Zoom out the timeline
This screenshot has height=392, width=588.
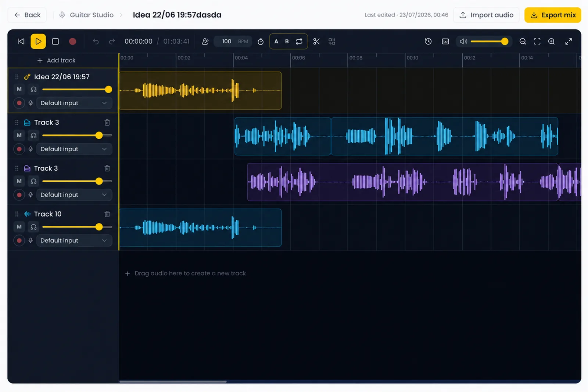point(523,41)
